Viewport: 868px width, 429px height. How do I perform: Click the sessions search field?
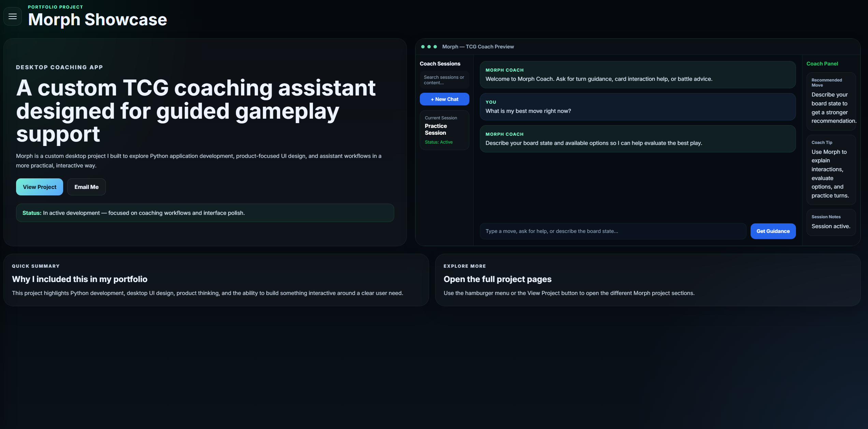[444, 80]
